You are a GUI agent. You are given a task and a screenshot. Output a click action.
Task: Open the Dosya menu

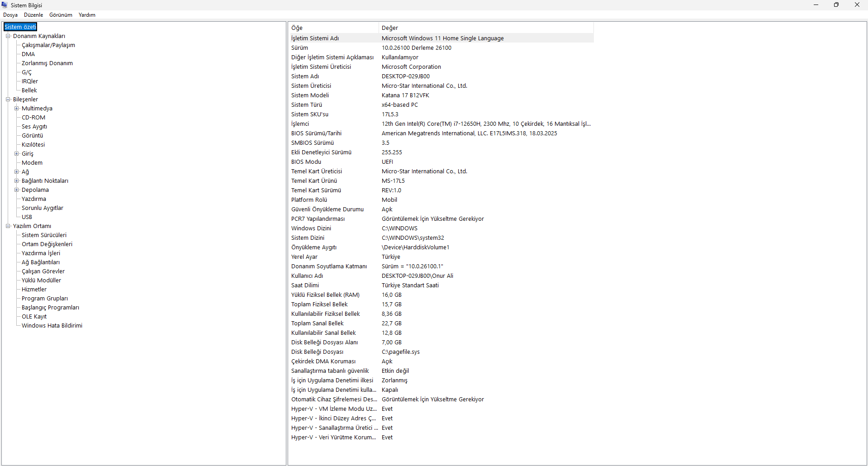(10, 15)
